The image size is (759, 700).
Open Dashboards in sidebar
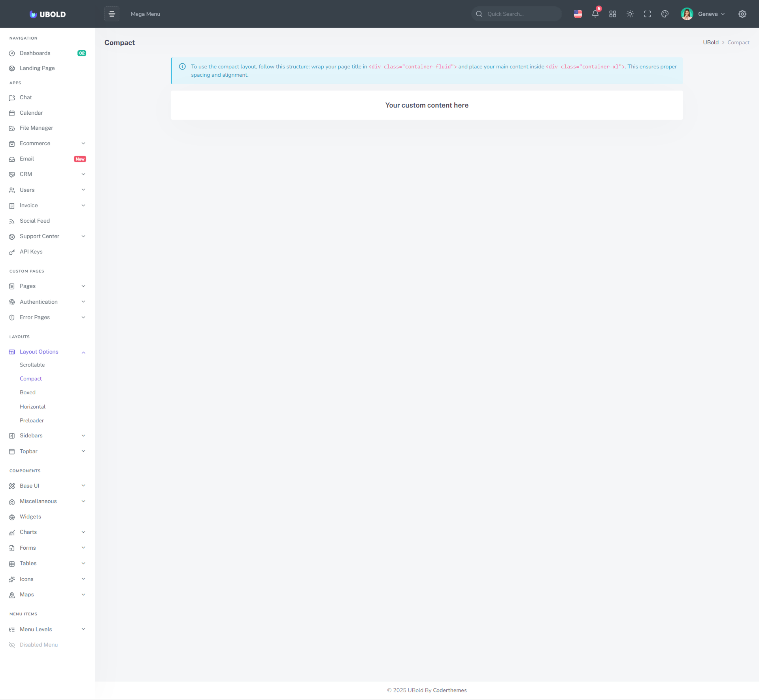click(47, 53)
